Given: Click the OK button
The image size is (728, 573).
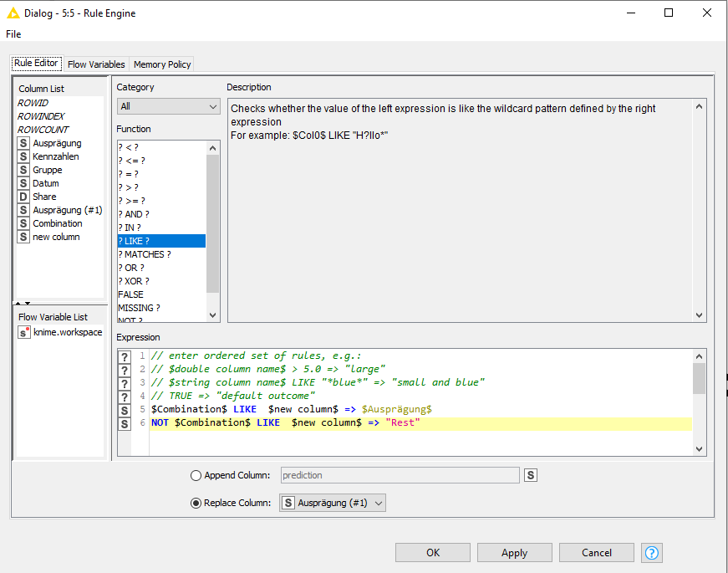Looking at the screenshot, I should [x=433, y=553].
